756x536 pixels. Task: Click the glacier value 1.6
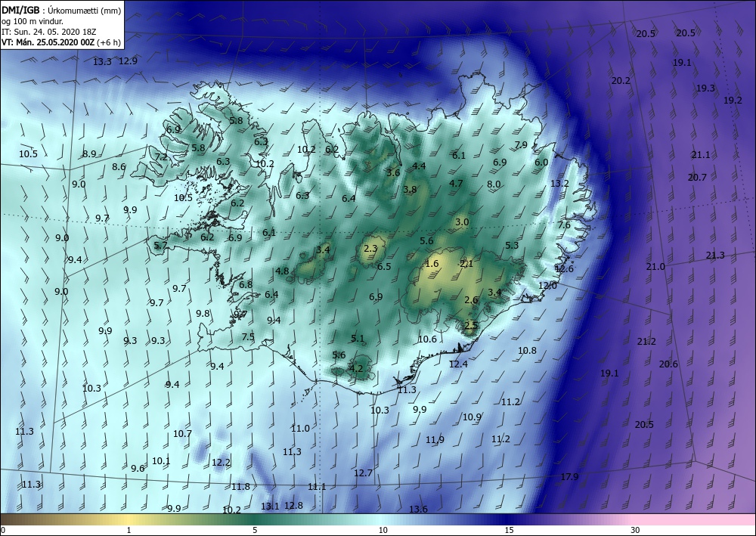point(432,263)
